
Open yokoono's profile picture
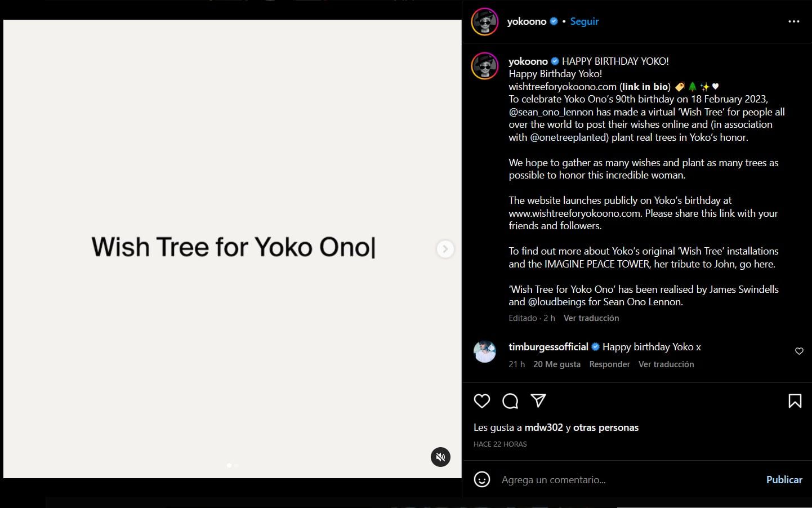pyautogui.click(x=485, y=21)
